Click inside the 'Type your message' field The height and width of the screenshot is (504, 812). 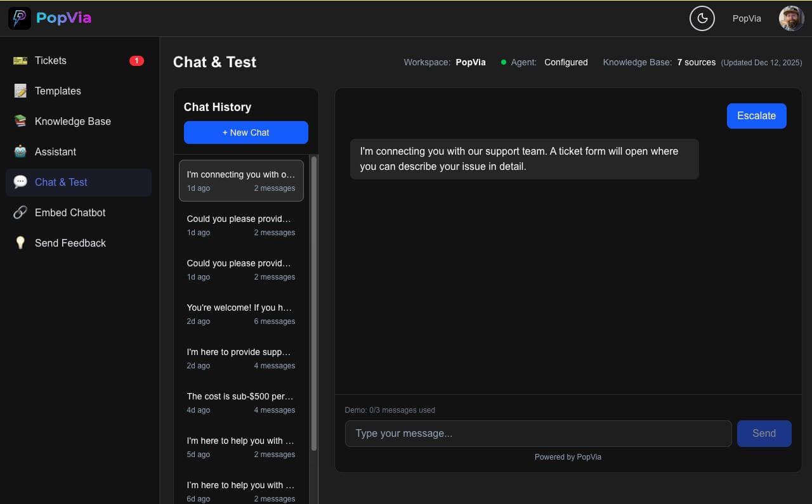click(x=538, y=433)
